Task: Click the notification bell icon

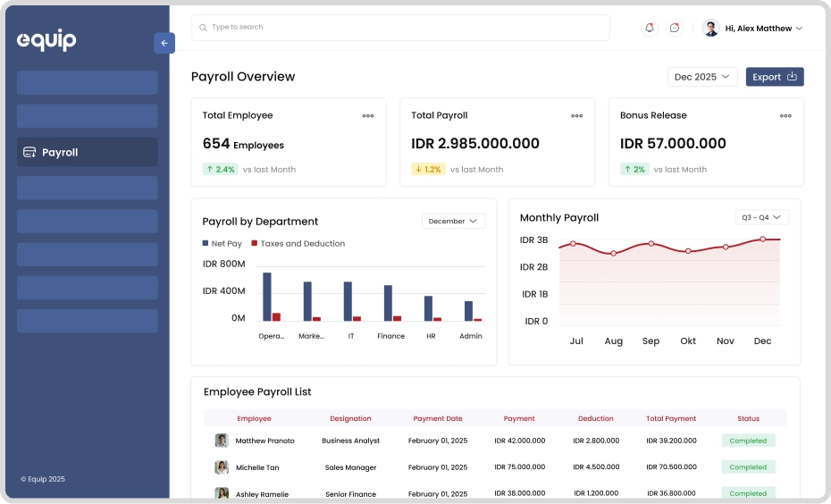Action: 650,28
